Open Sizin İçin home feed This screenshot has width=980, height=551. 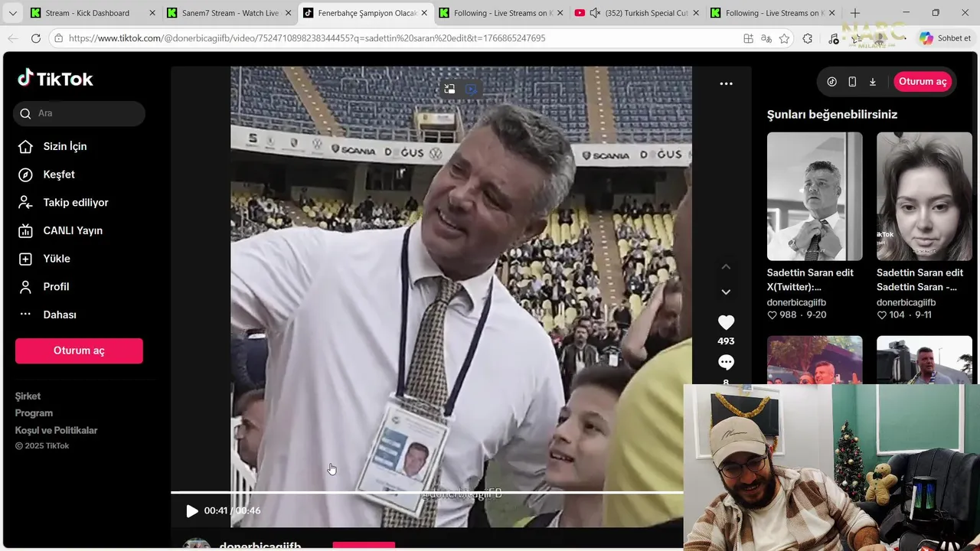click(x=52, y=146)
